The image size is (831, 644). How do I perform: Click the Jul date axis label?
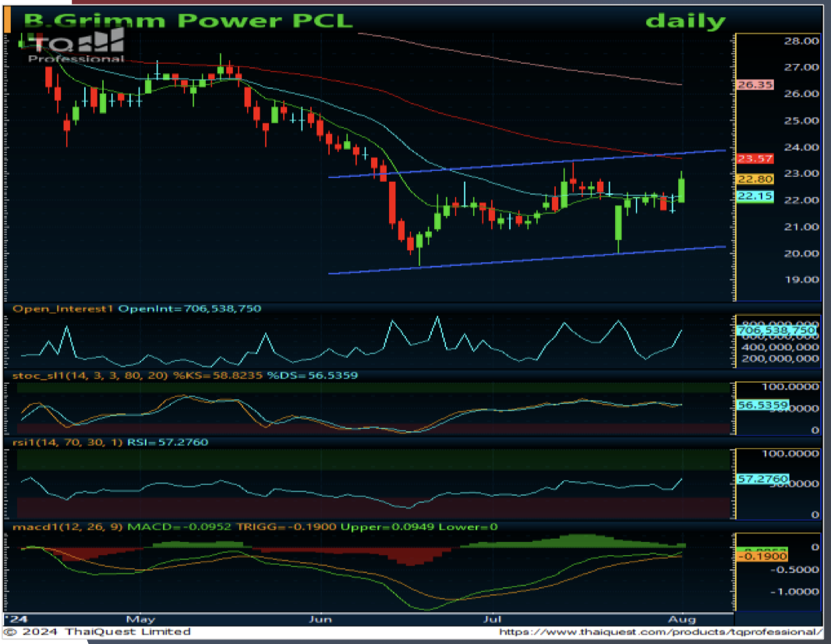coord(493,620)
